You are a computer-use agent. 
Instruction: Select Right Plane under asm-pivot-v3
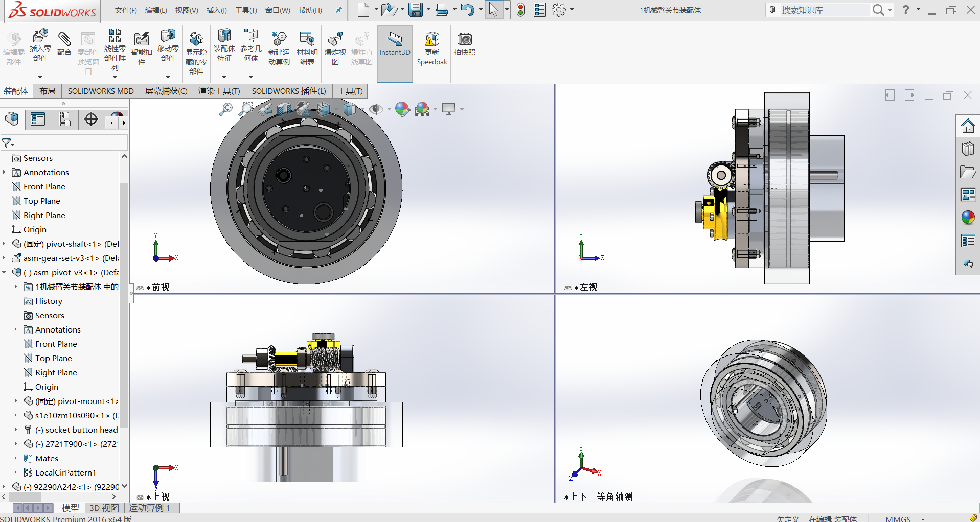point(56,372)
